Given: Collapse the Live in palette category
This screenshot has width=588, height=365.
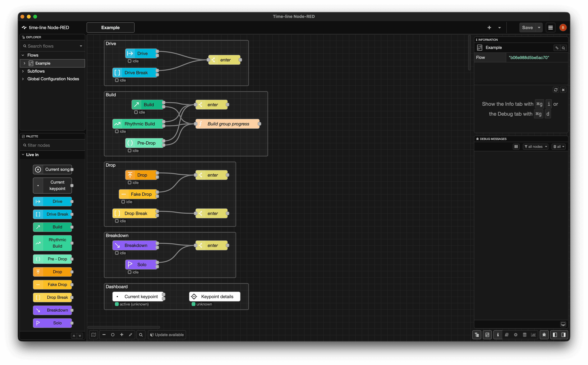Looking at the screenshot, I should [52, 155].
